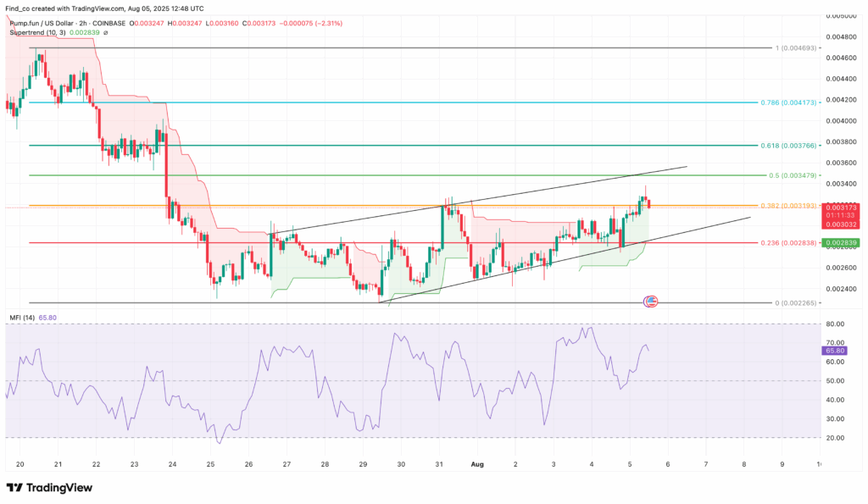This screenshot has height=504, width=868.
Task: Select the Aug label on the date axis
Action: click(x=476, y=464)
